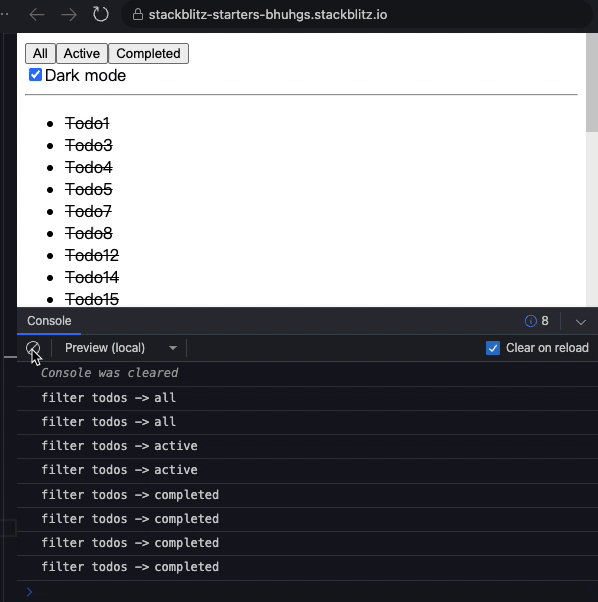The height and width of the screenshot is (602, 598).
Task: Click the Dark mode label text
Action: 85,75
